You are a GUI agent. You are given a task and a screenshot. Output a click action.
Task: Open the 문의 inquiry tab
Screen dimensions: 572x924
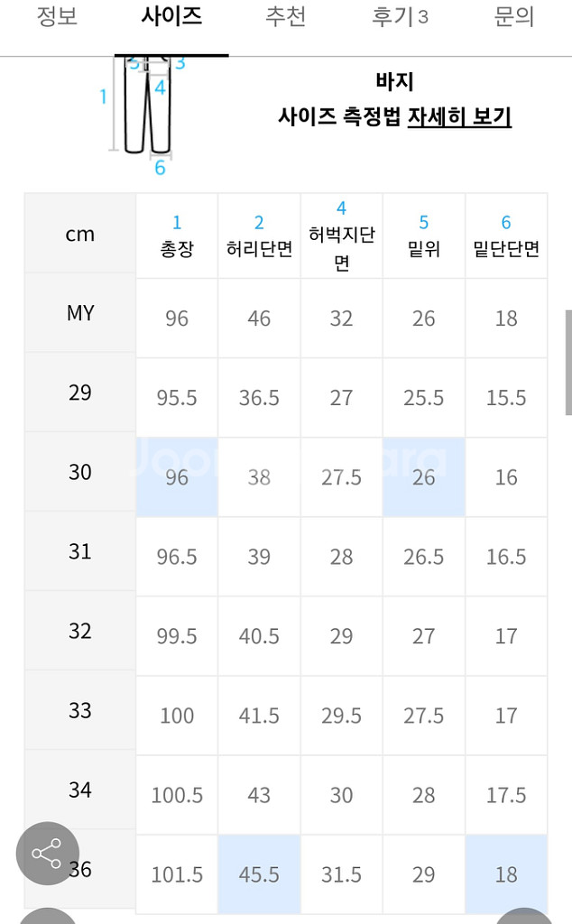click(514, 17)
